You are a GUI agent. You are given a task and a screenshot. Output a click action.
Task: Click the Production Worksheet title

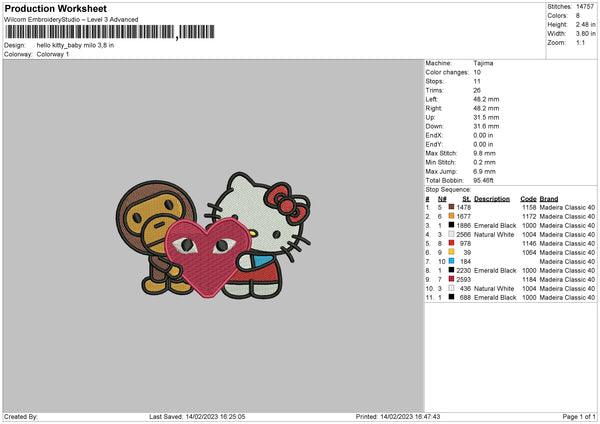coord(62,8)
